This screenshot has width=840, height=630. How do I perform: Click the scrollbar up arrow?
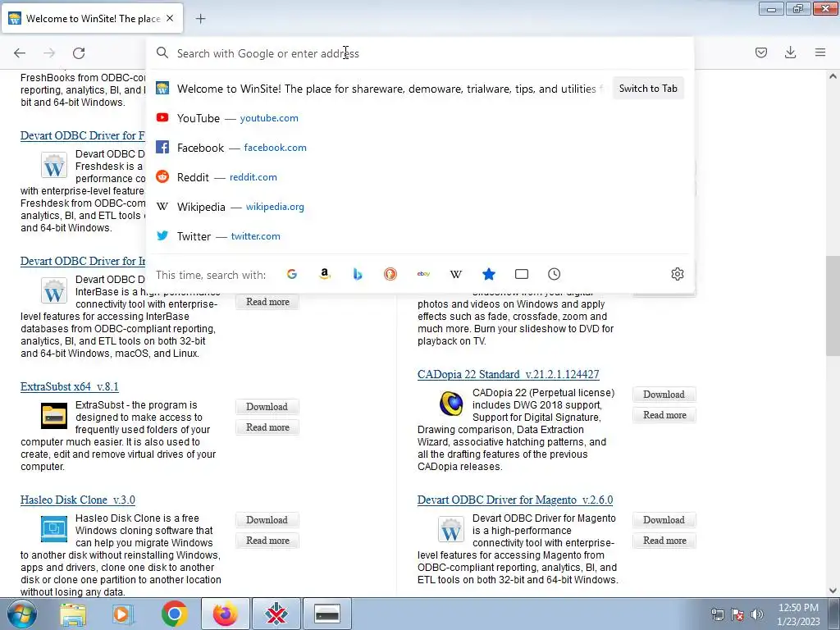(833, 76)
